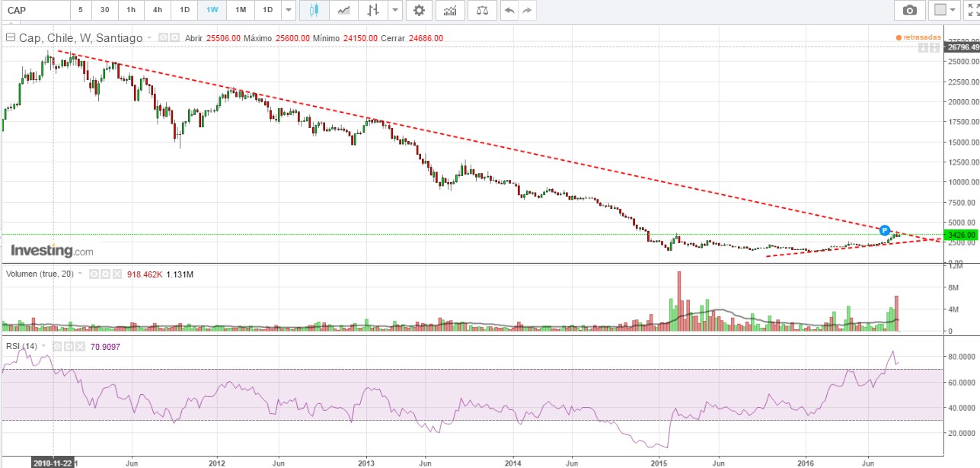Collapse the Cap, Chile legend box
Viewport: 980px width, 468px height.
point(11,37)
